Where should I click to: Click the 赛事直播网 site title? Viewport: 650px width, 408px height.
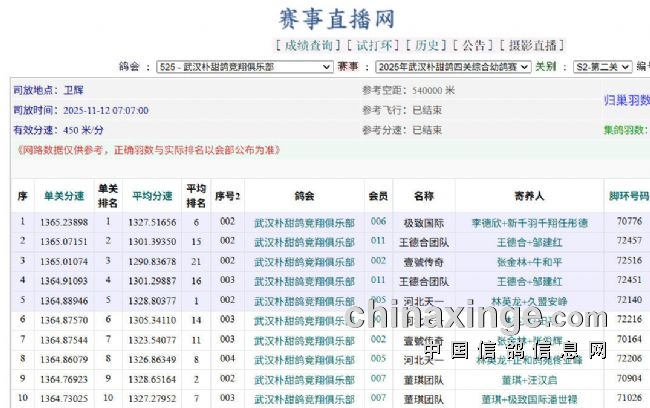pos(335,18)
